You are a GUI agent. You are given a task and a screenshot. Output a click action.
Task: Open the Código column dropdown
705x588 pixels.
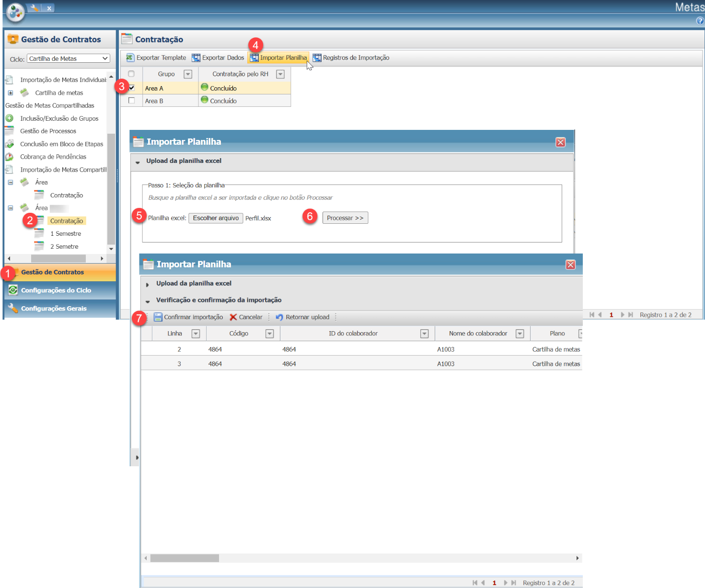(269, 334)
